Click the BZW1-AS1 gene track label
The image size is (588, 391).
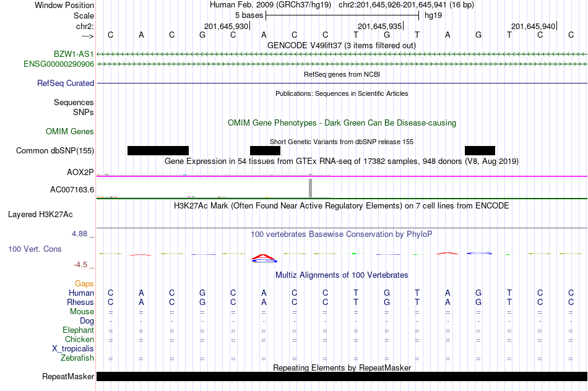(x=74, y=54)
